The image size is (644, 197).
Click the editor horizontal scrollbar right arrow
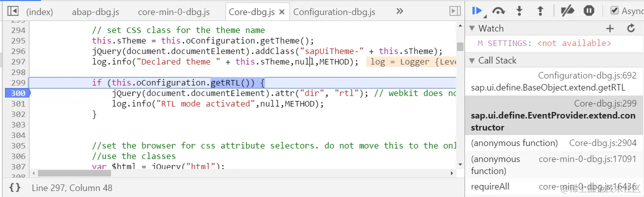point(452,173)
